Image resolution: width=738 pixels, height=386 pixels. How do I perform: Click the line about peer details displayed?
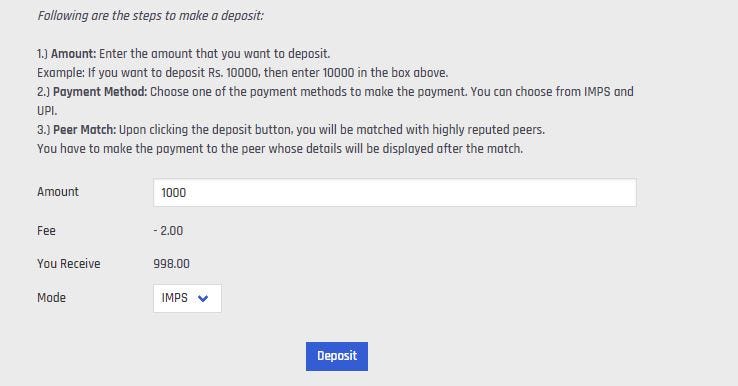pyautogui.click(x=280, y=149)
